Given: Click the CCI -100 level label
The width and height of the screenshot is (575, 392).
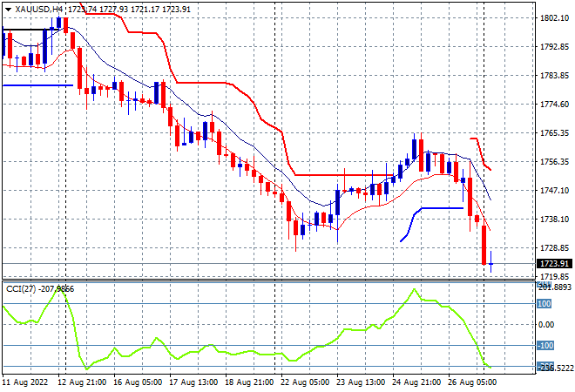Looking at the screenshot, I should coord(545,346).
